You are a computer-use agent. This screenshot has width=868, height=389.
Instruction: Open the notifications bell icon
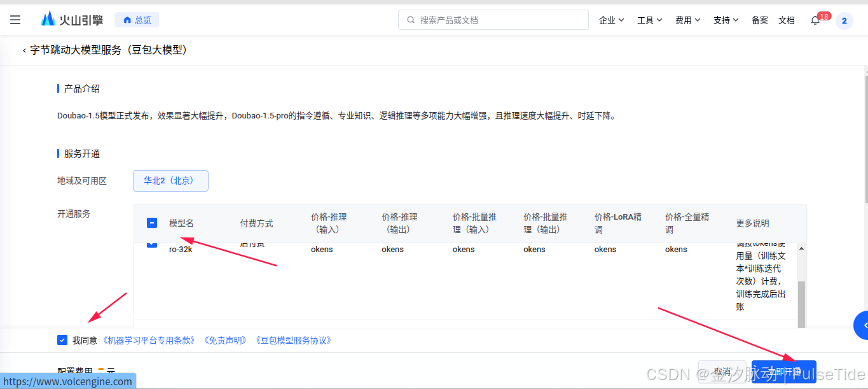pos(815,21)
